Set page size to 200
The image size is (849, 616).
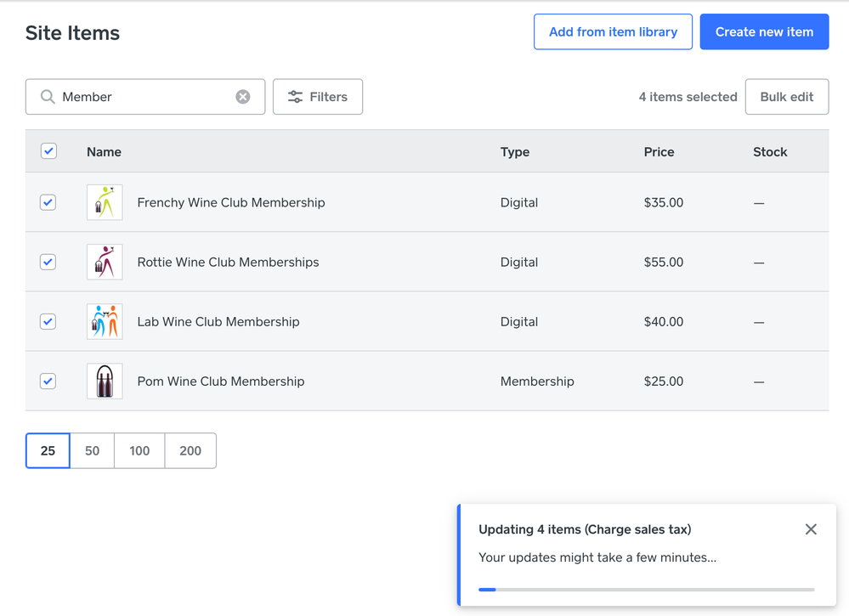[x=190, y=450]
